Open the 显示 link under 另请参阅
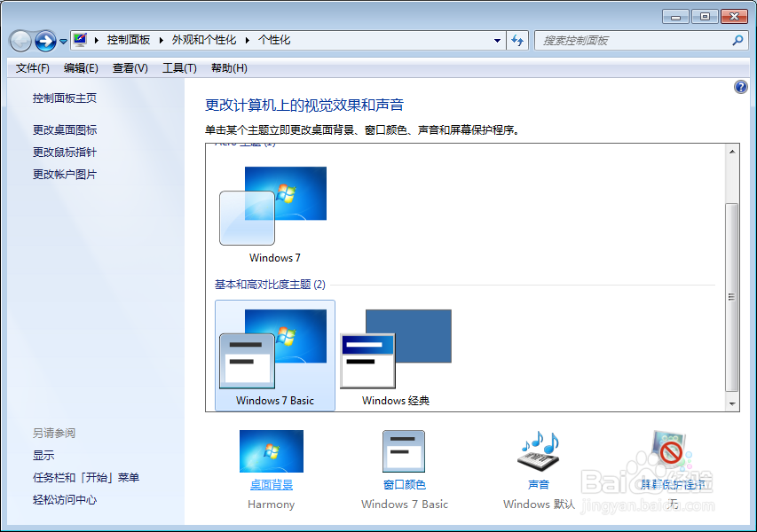The height and width of the screenshot is (532, 757). click(43, 456)
